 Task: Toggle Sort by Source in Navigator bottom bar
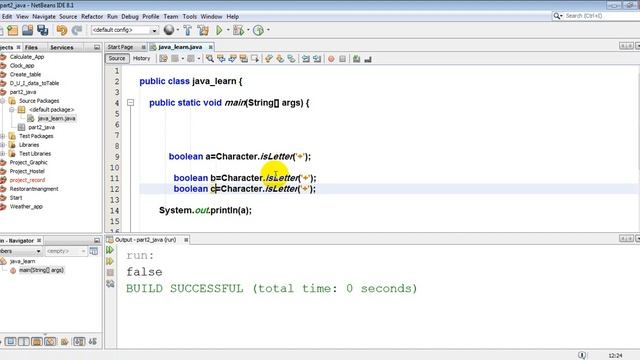pos(93,341)
